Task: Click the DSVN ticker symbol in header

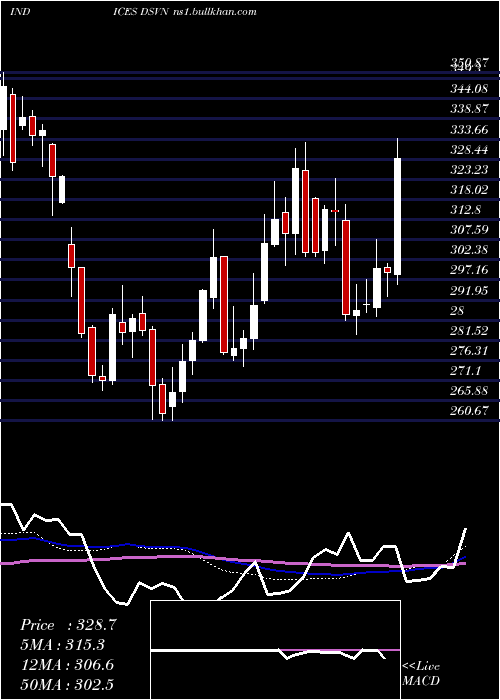Action: pos(156,12)
